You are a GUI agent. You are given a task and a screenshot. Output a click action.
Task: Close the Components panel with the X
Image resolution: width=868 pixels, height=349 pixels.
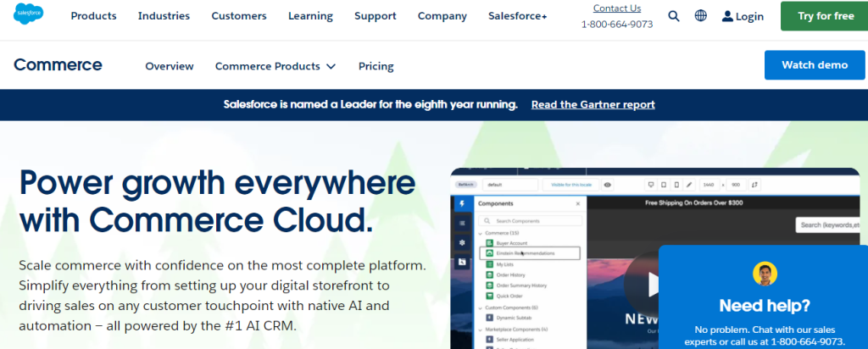click(x=578, y=203)
